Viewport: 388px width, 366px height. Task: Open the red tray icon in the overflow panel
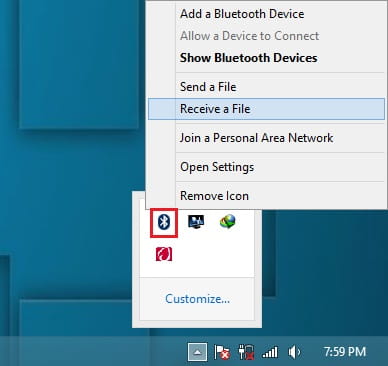pos(164,254)
